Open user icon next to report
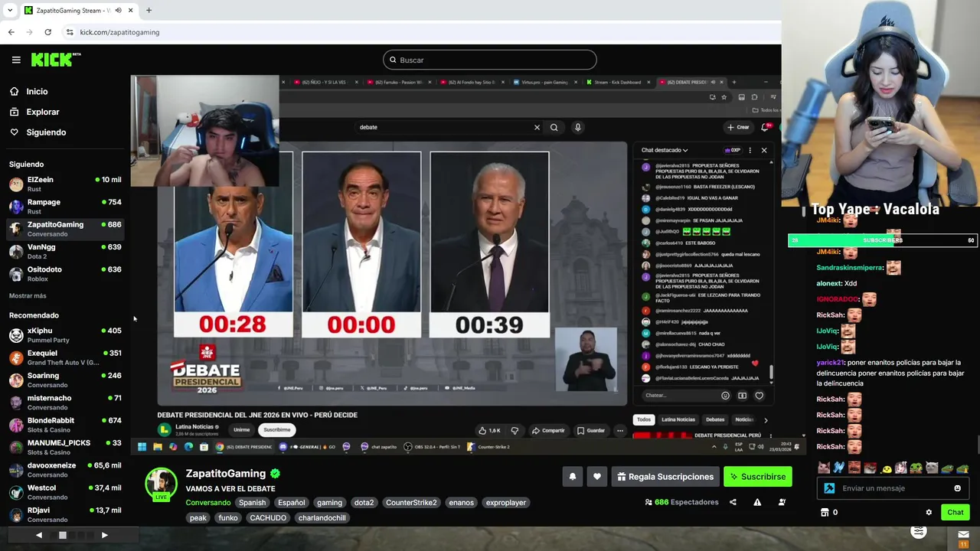This screenshot has height=551, width=980. tap(782, 502)
